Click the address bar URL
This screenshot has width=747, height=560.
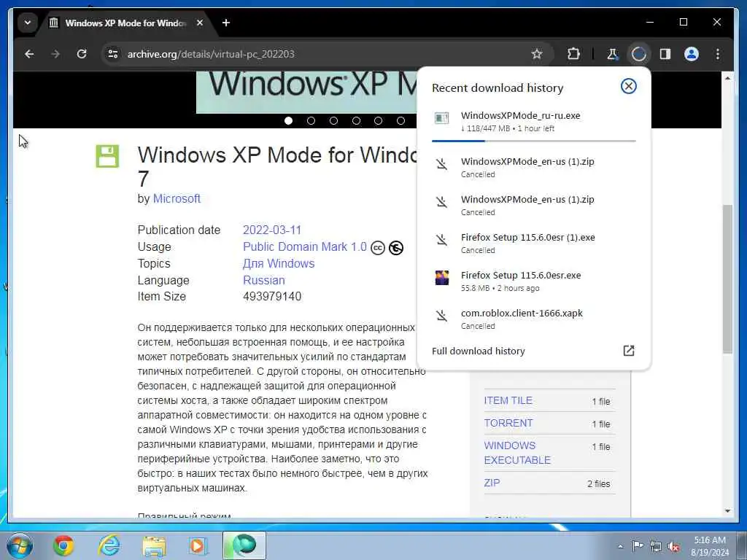(211, 54)
